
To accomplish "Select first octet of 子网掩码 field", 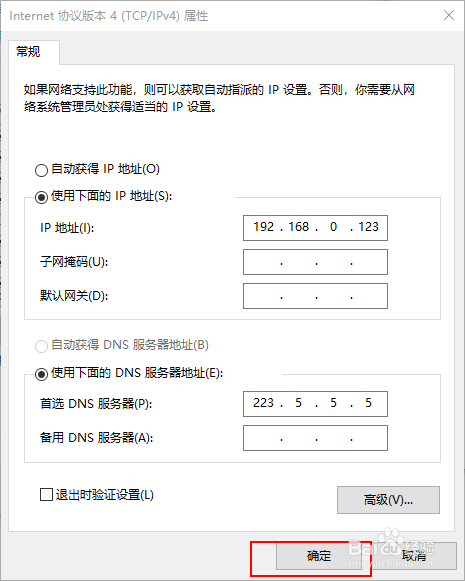I will pos(263,262).
